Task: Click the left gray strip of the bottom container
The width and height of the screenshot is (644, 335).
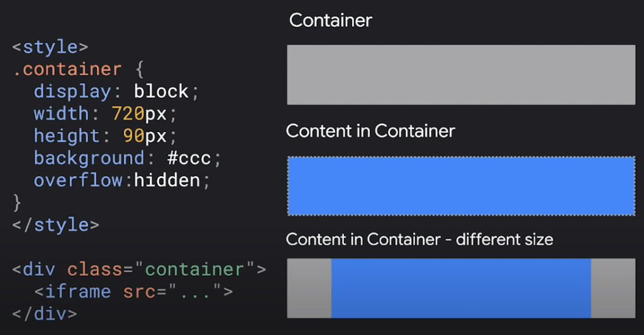Action: tap(309, 288)
